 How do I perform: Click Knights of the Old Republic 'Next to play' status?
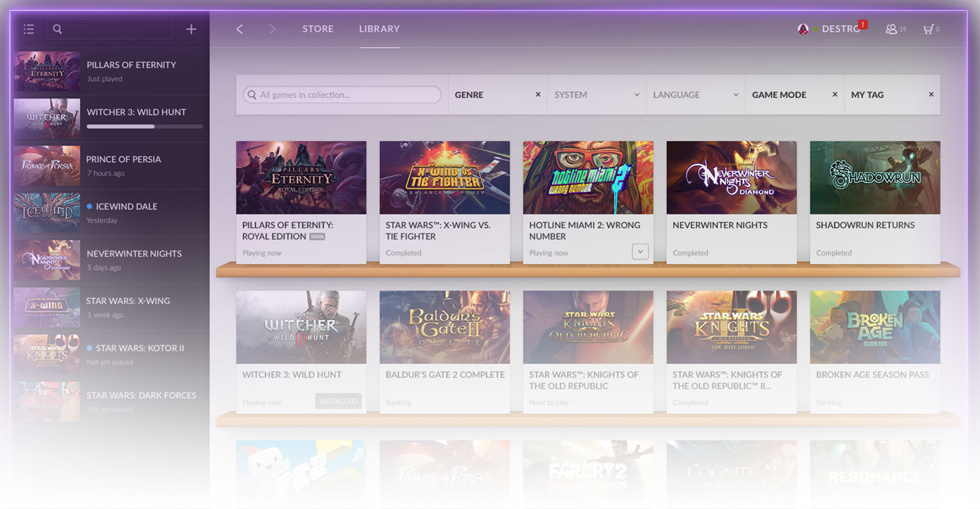click(x=549, y=402)
